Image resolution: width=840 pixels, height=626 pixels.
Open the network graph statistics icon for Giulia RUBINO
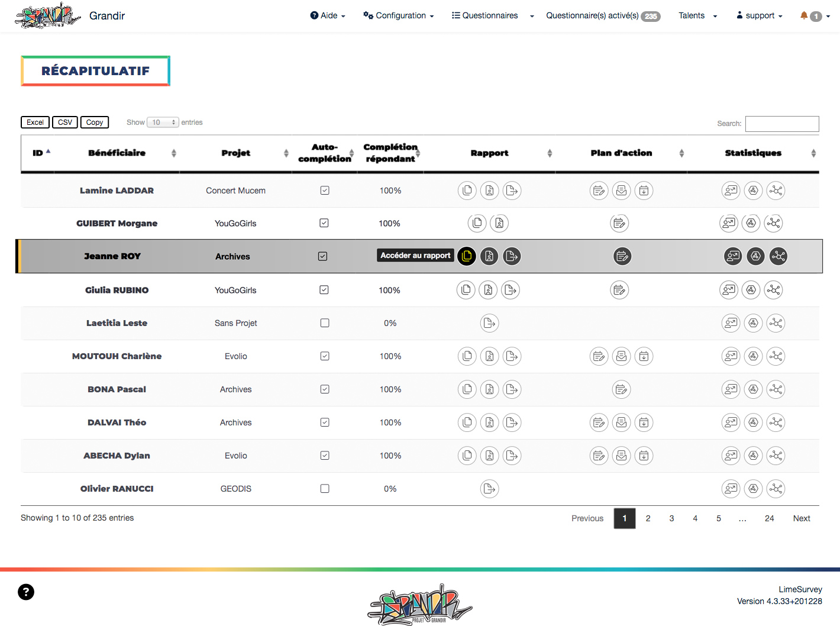(x=773, y=290)
